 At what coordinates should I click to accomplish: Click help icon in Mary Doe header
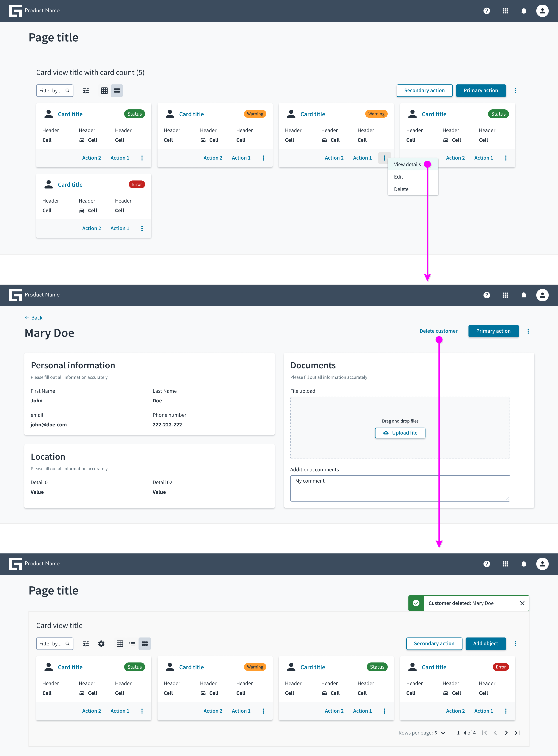point(486,295)
